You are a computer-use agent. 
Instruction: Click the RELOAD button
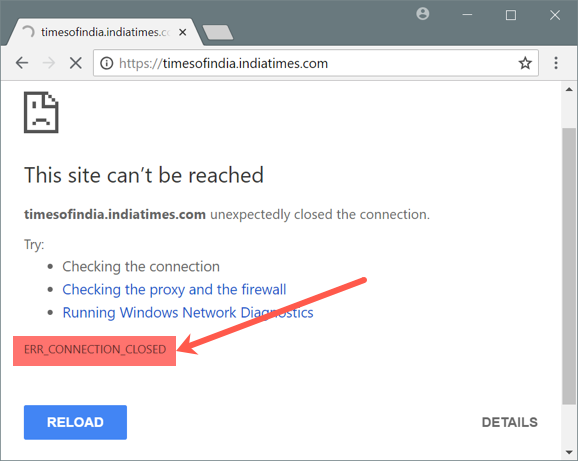pyautogui.click(x=75, y=422)
